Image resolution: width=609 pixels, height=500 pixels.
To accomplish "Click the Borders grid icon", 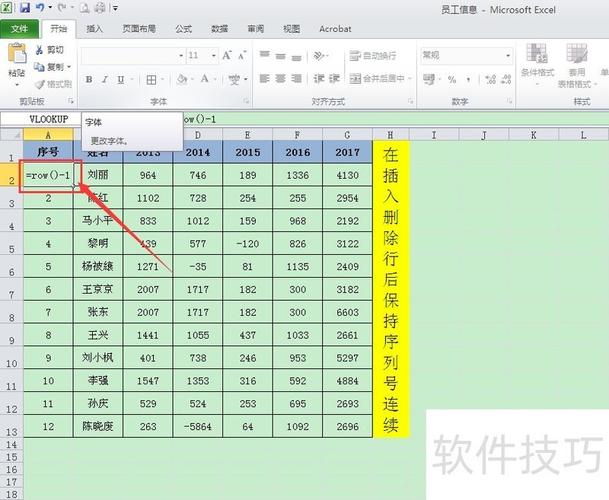I will [151, 80].
